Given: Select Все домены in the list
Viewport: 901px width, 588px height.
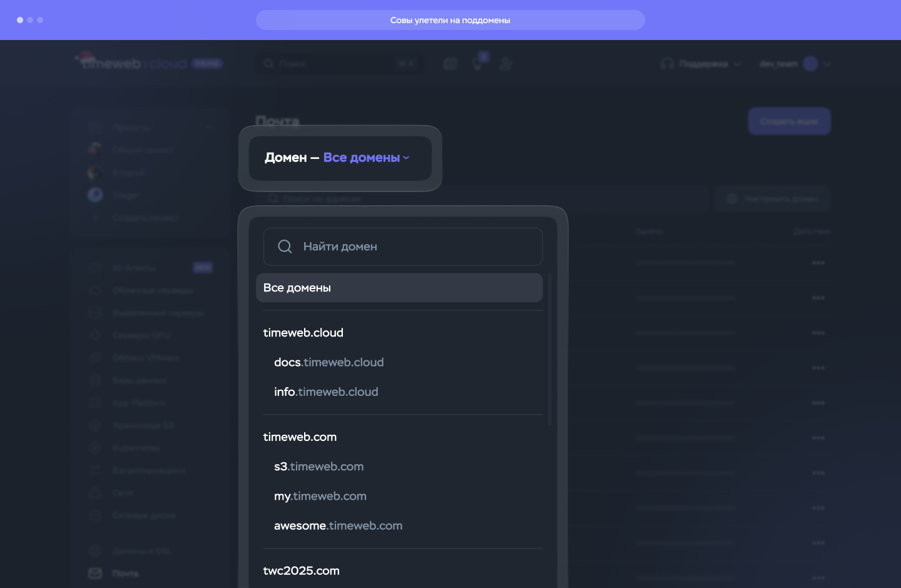Looking at the screenshot, I should click(399, 288).
